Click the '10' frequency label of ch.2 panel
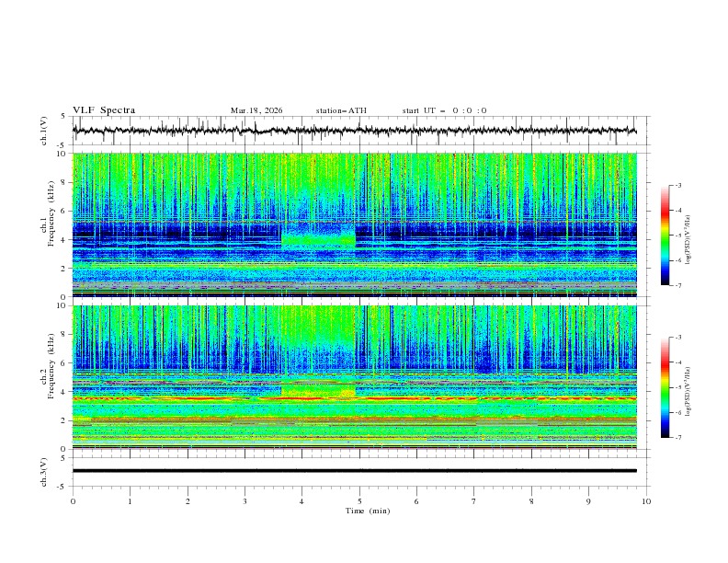 coord(61,305)
